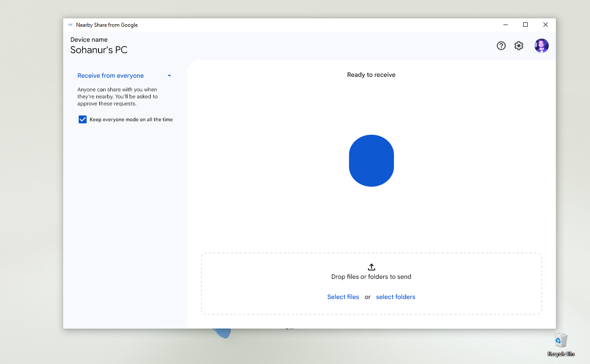
Task: Uncheck Keep everyone mode on all the time
Action: tap(83, 119)
